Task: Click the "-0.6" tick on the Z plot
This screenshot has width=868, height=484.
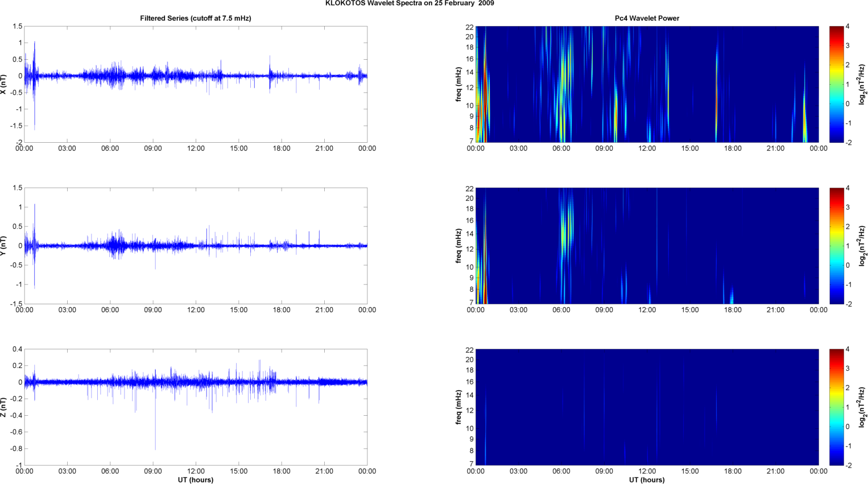Action: [16, 432]
